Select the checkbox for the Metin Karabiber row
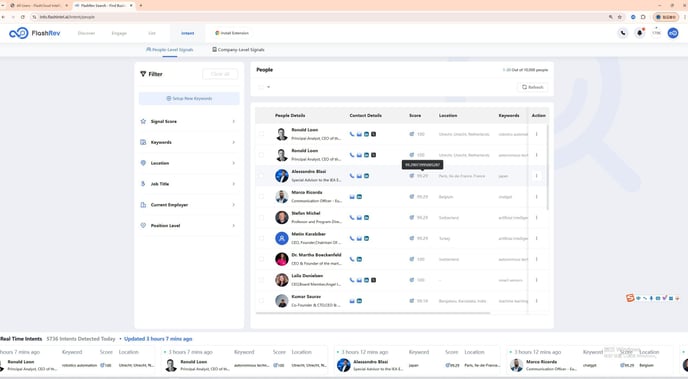Image resolution: width=688 pixels, height=379 pixels. coord(262,239)
